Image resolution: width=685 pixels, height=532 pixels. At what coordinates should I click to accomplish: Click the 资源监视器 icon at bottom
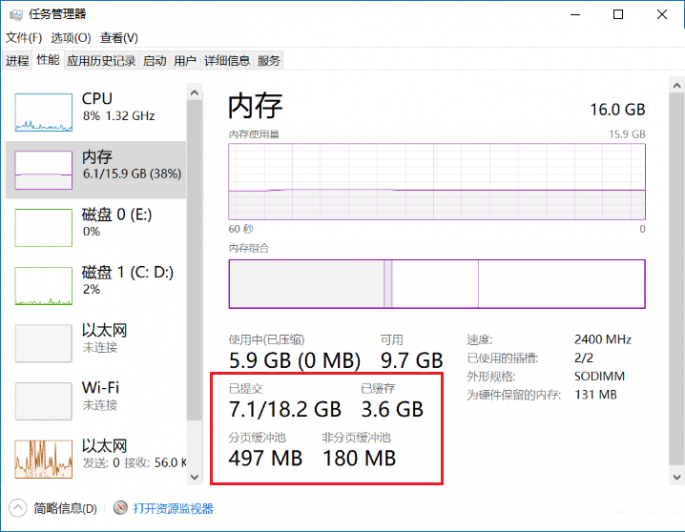click(121, 509)
